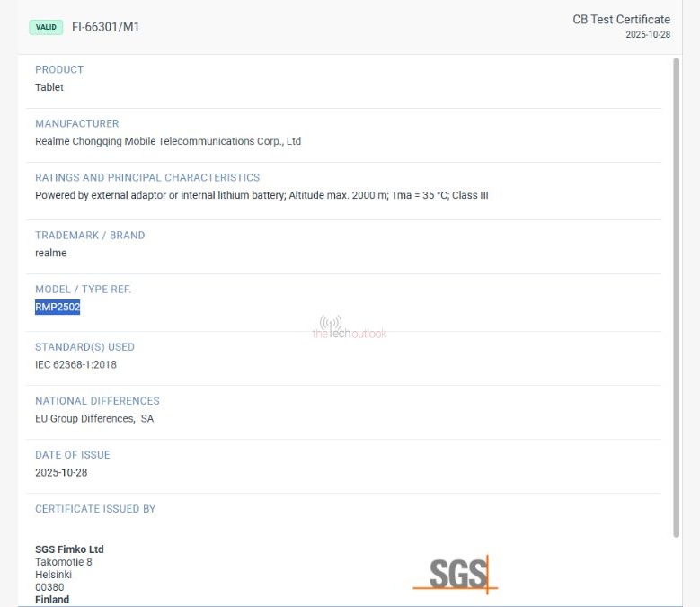700x607 pixels.
Task: Click certificate number FI-66301/M1
Action: pyautogui.click(x=105, y=27)
